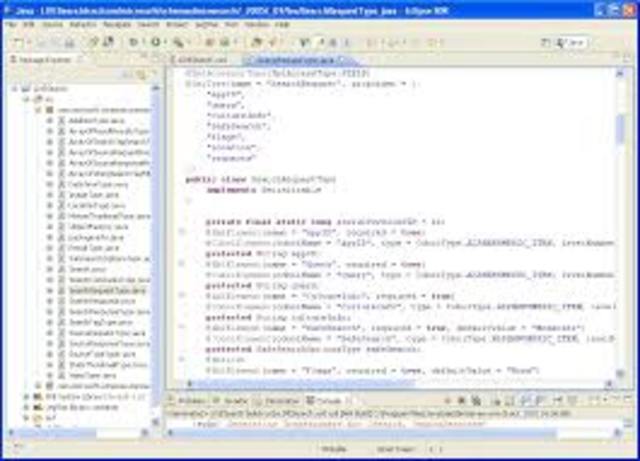Click the green Run toolbar icon
Screen dimensions: 640x461
[x=156, y=42]
